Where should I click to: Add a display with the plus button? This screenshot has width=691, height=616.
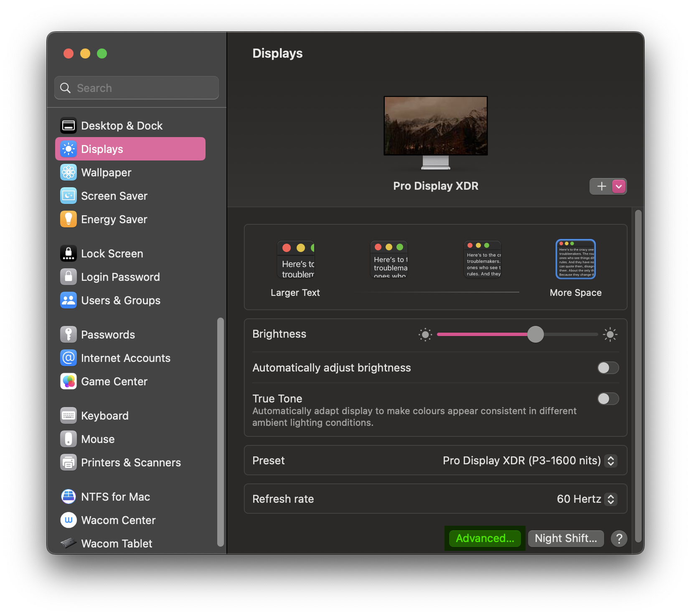click(601, 186)
